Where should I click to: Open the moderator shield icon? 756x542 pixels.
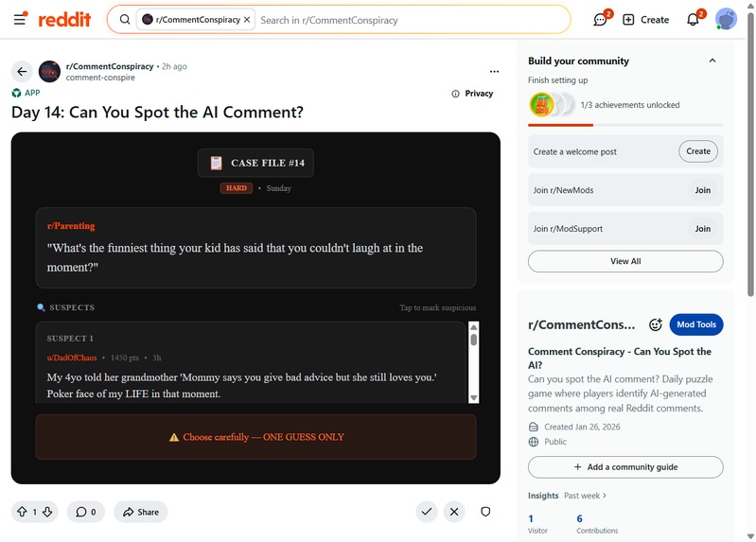tap(485, 512)
